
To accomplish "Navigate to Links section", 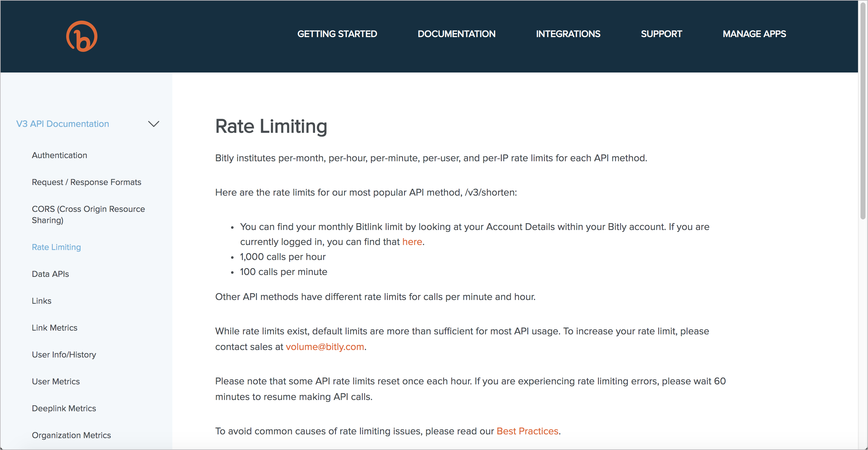I will tap(42, 301).
